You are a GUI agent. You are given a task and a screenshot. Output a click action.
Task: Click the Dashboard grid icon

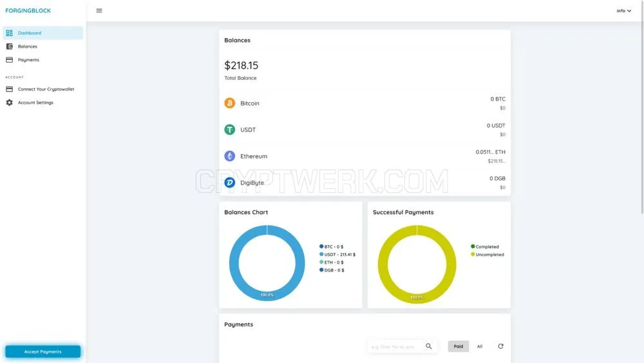click(10, 33)
